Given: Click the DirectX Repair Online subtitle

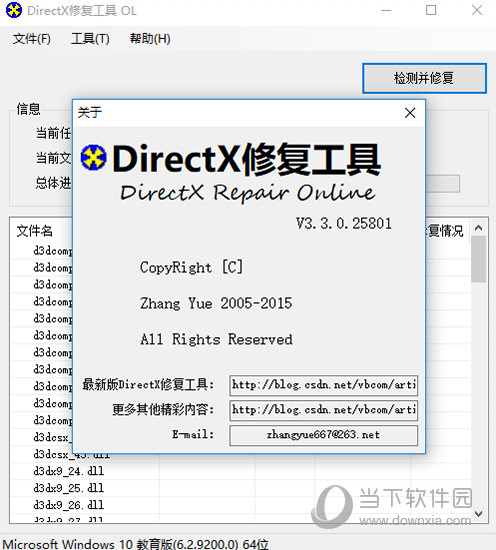Looking at the screenshot, I should 248,192.
